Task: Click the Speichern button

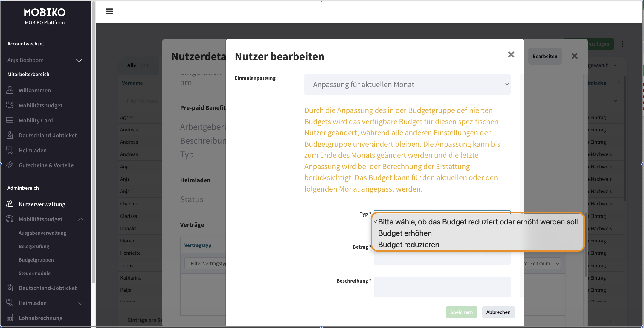Action: pyautogui.click(x=461, y=312)
